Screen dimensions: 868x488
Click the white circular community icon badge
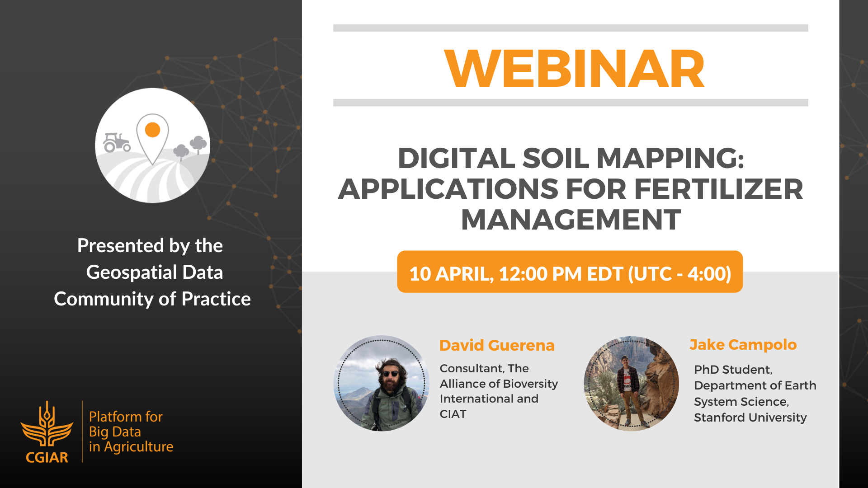click(x=152, y=145)
